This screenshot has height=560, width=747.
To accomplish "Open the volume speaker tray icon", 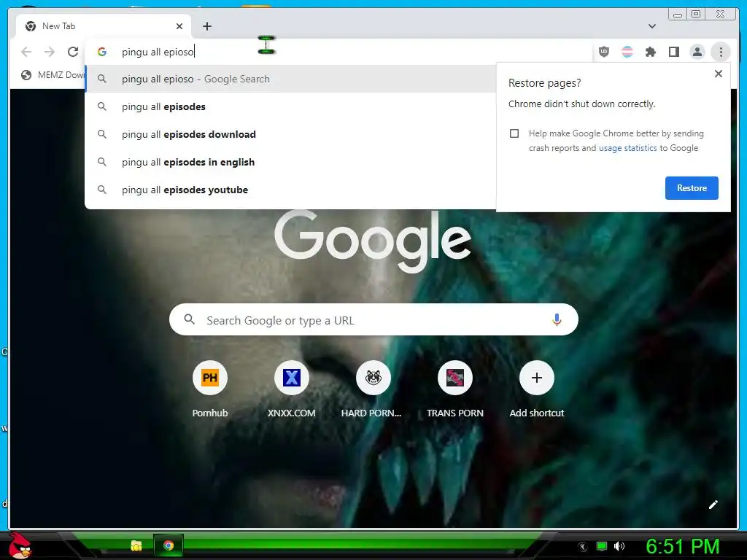I will coord(619,547).
